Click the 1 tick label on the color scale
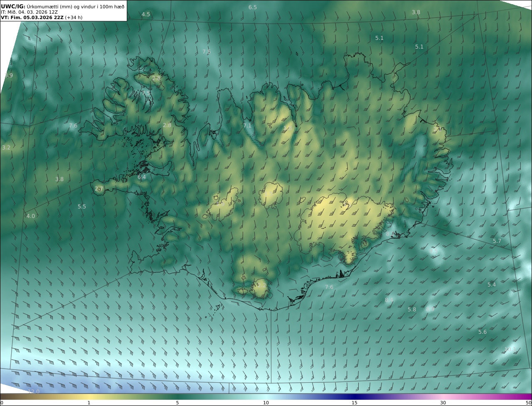Image resolution: width=532 pixels, height=406 pixels. click(89, 403)
